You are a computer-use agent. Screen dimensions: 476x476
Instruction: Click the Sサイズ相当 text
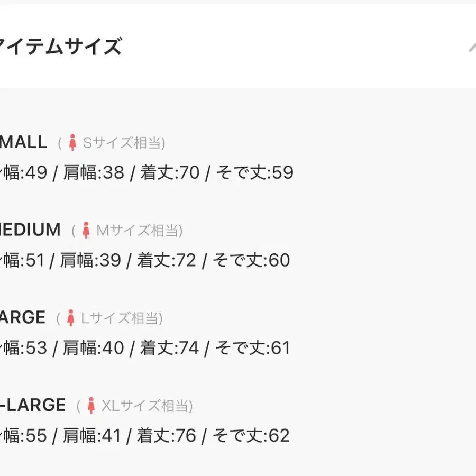pos(124,143)
